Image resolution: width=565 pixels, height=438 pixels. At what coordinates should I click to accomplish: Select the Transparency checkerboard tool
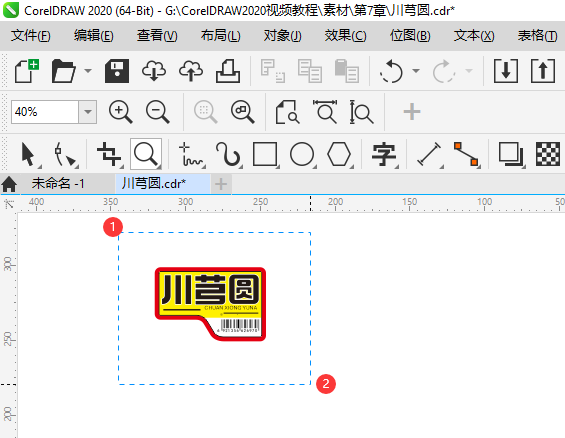coord(548,154)
